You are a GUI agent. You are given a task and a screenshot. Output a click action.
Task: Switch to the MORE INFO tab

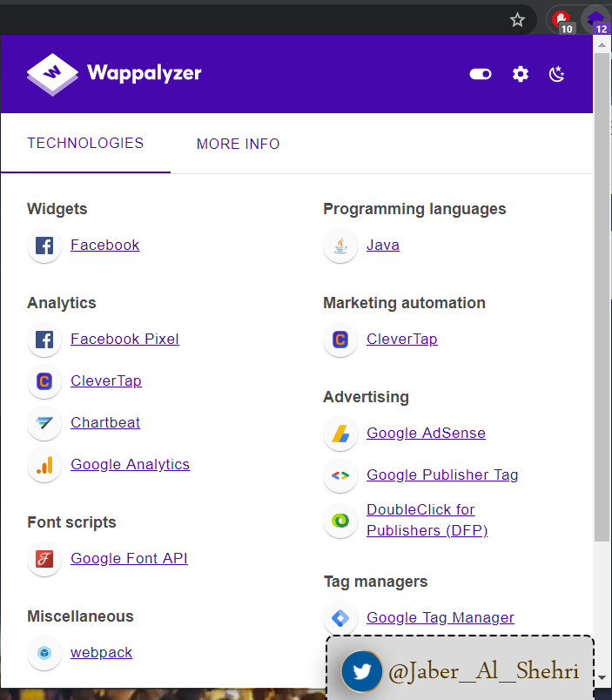coord(238,144)
